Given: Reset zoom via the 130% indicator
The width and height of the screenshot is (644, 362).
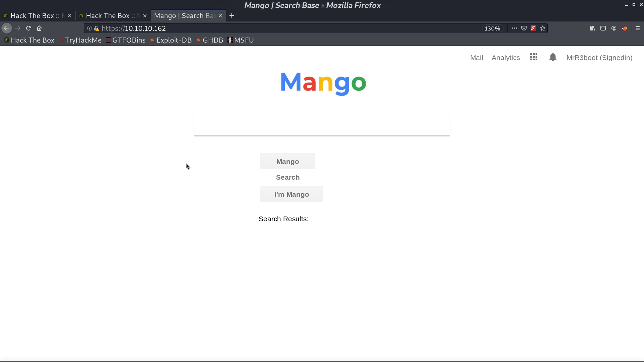Looking at the screenshot, I should pos(492,28).
